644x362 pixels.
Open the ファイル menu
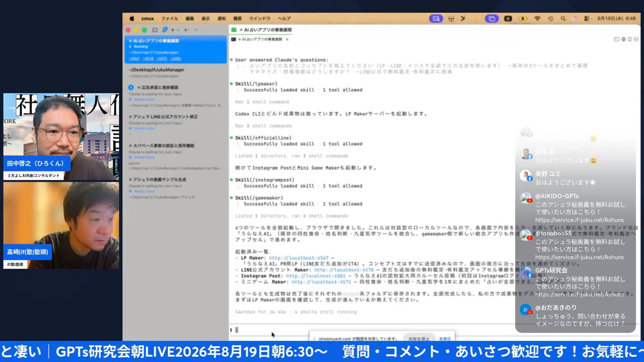[170, 19]
